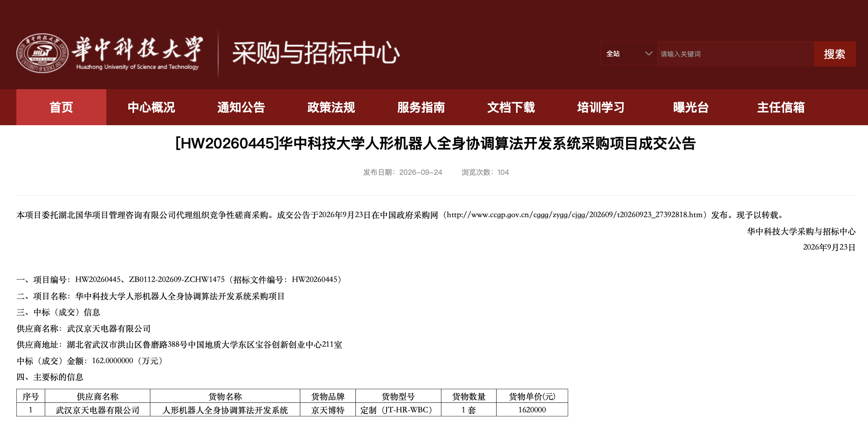The height and width of the screenshot is (424, 868).
Task: Click the 供应商地址 line
Action: pyautogui.click(x=180, y=344)
